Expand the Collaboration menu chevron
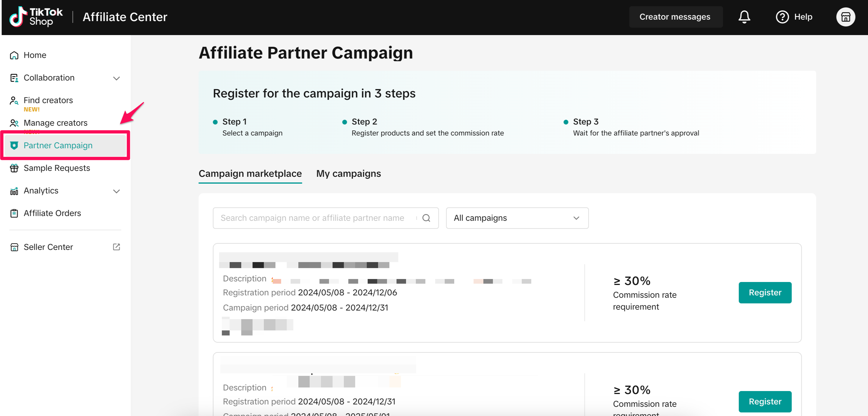Image resolution: width=868 pixels, height=416 pixels. pyautogui.click(x=116, y=78)
